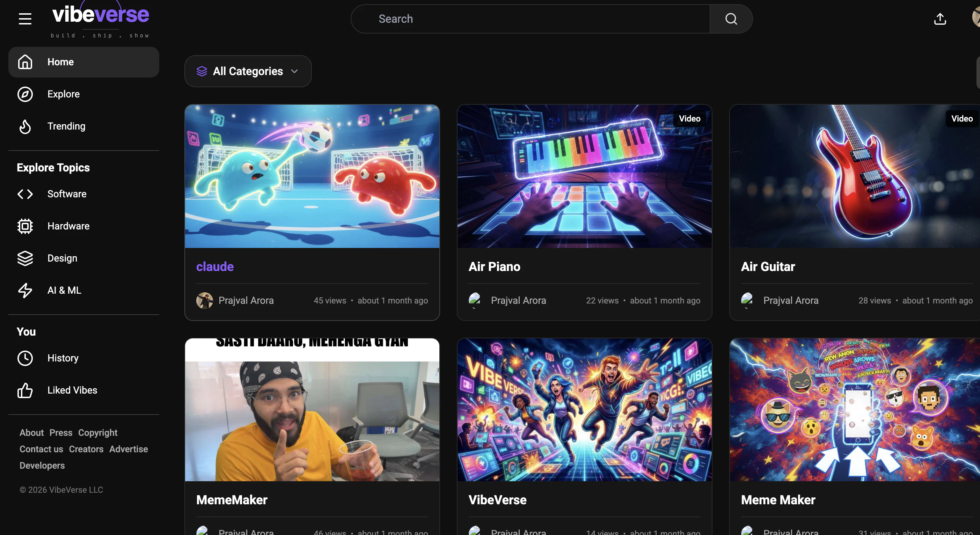Click the Contact us link
This screenshot has width=980, height=535.
click(42, 449)
